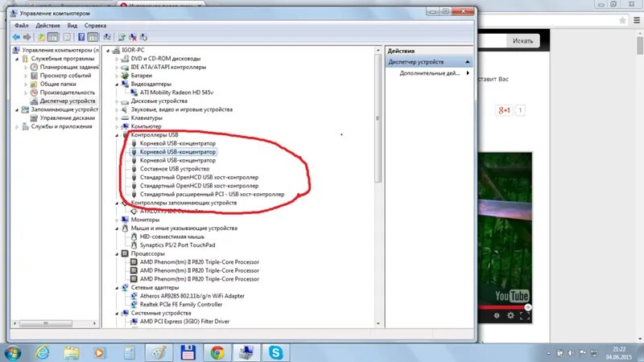Expand IDE ATA/ATAPI контроллеры category
Image resolution: width=644 pixels, height=362 pixels.
[x=117, y=68]
